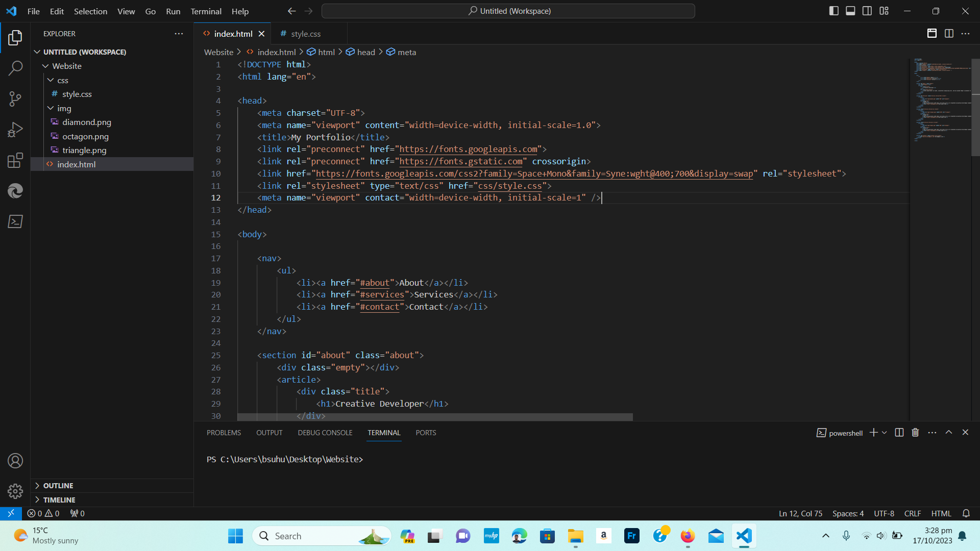Screen dimensions: 980x551
Task: Click the HTML language mode in status bar
Action: pyautogui.click(x=941, y=514)
